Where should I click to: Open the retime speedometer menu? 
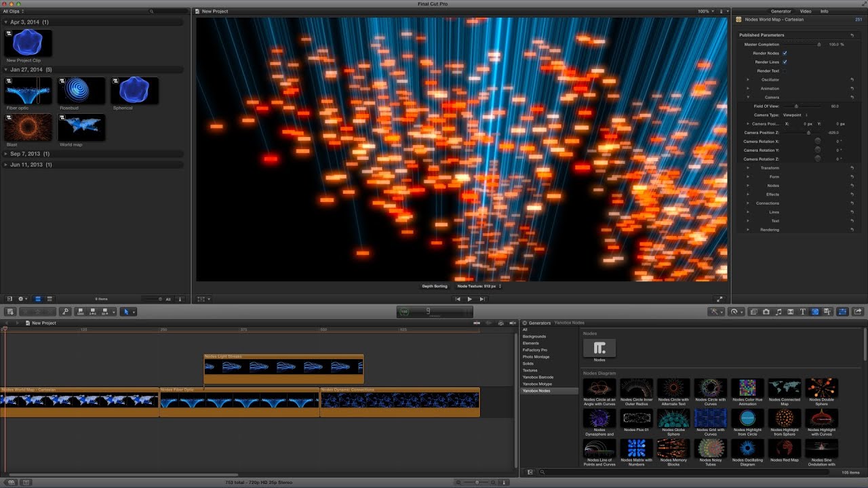point(735,312)
